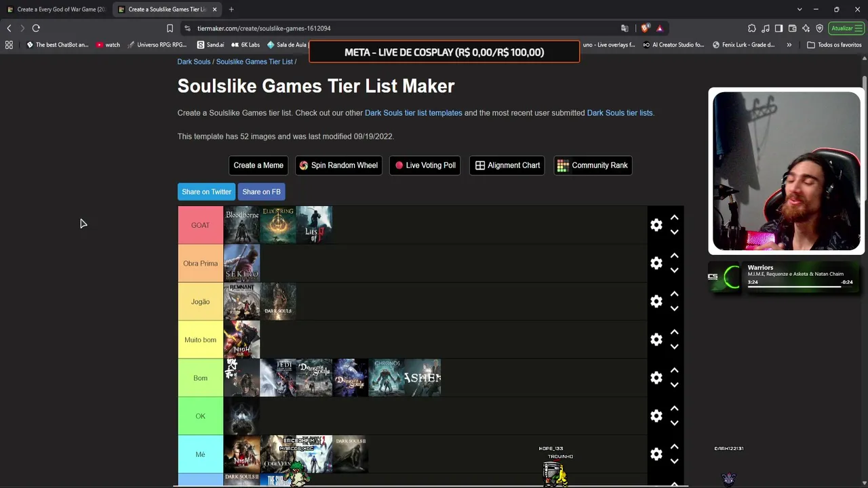Open the Todos os favoritos bookmarks folder

[x=834, y=45]
